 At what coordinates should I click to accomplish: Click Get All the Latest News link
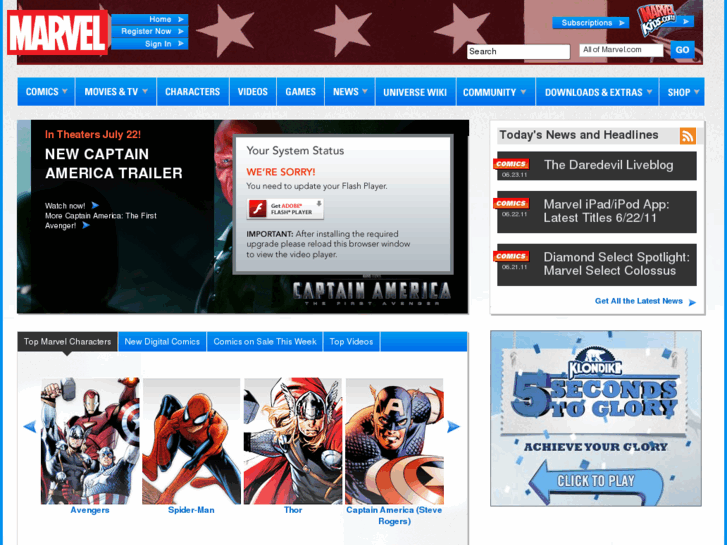[638, 301]
